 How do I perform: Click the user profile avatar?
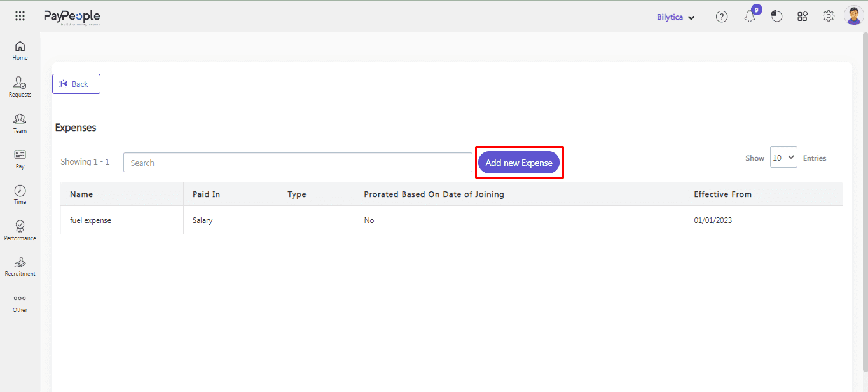click(x=853, y=16)
